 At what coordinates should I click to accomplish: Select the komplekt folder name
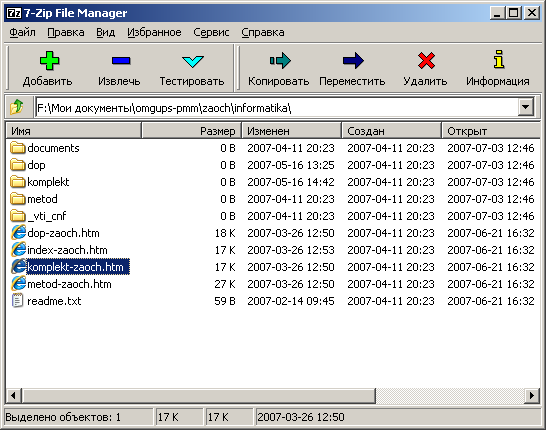click(x=48, y=182)
